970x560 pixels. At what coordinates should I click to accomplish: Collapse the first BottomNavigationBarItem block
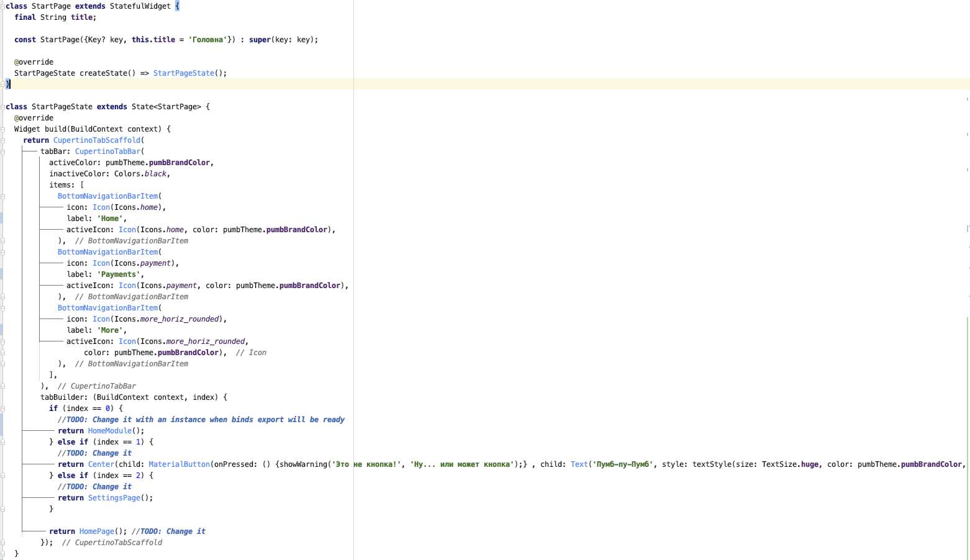coord(2,196)
